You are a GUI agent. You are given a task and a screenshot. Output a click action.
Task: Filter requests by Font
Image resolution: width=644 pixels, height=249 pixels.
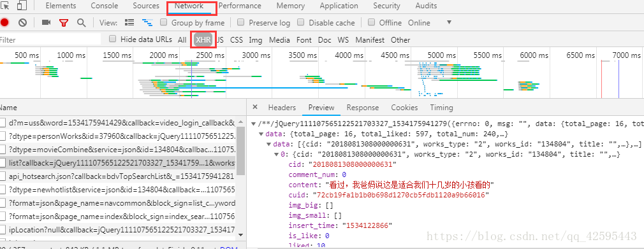[304, 39]
